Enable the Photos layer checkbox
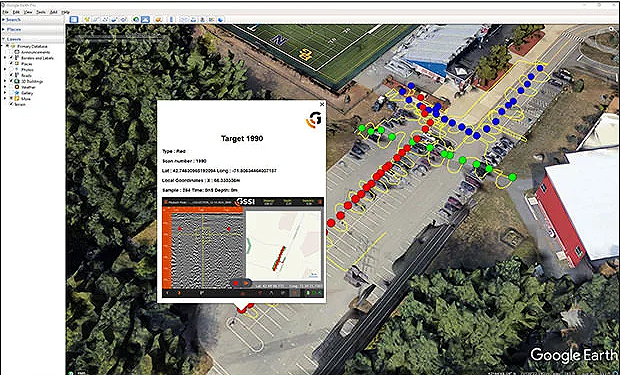 pos(11,70)
